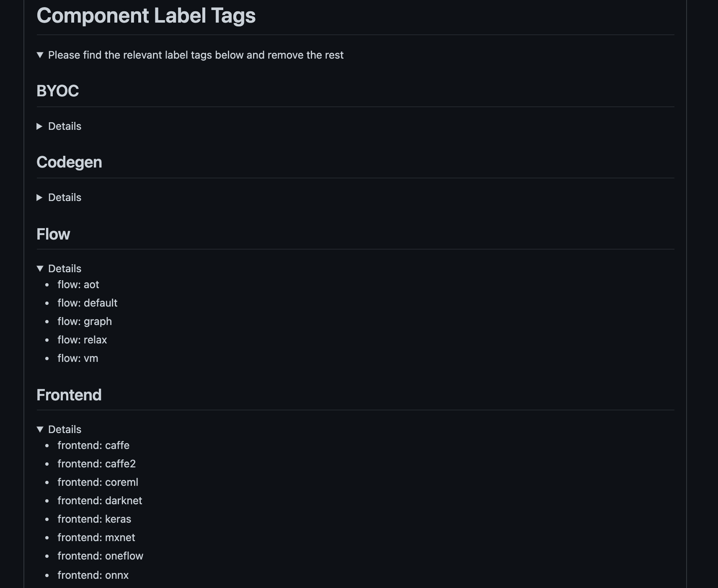
Task: Select the 'flow: aot' list item
Action: coord(78,285)
